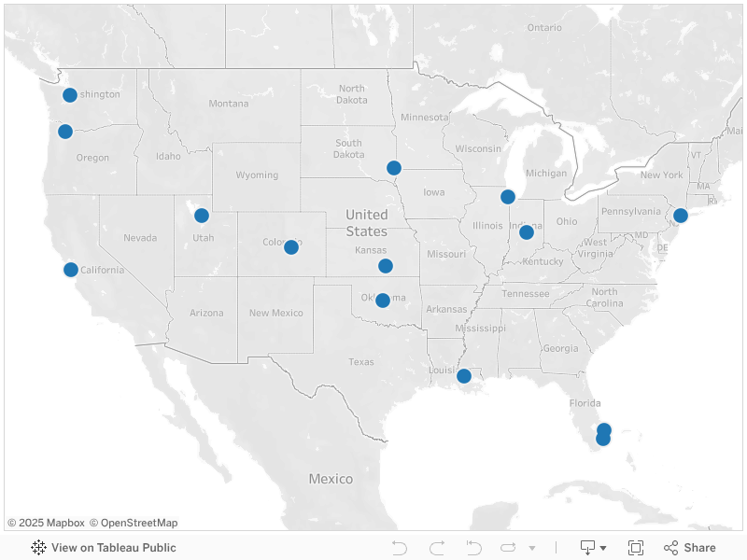Enter full screen with frame icon
This screenshot has width=747, height=560.
[x=636, y=548]
